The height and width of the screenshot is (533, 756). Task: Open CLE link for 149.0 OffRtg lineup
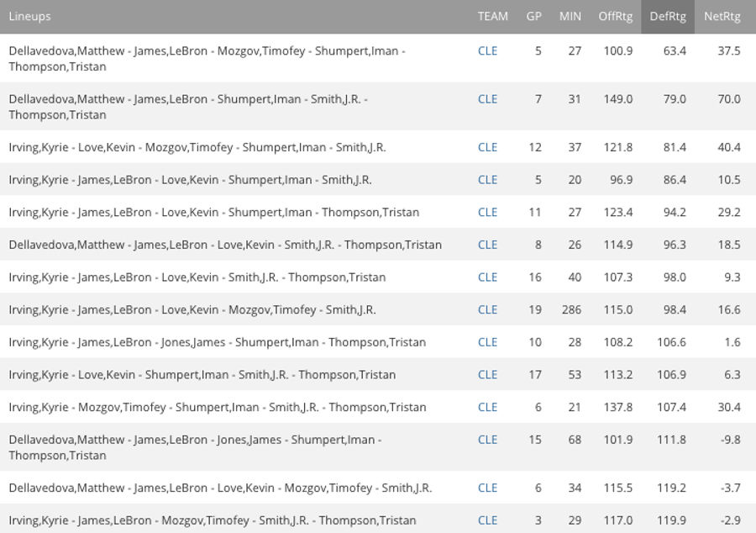point(487,99)
